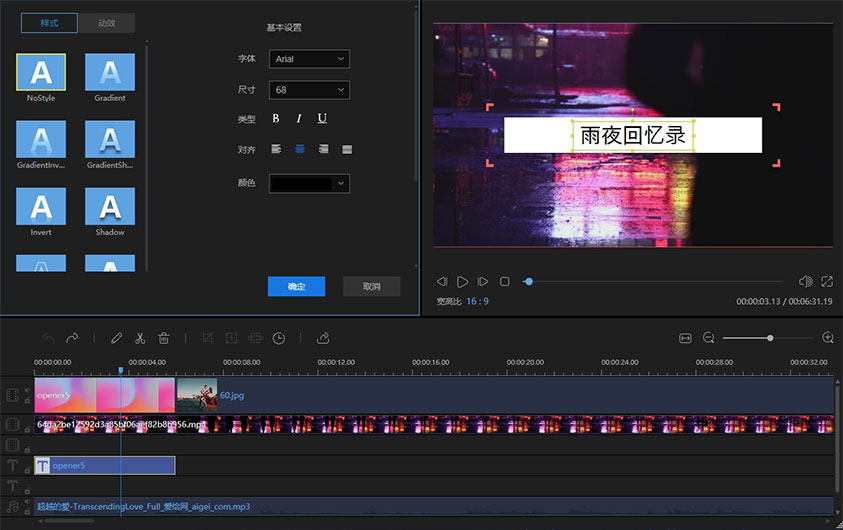Click the timeline zoom slider handle

point(770,338)
